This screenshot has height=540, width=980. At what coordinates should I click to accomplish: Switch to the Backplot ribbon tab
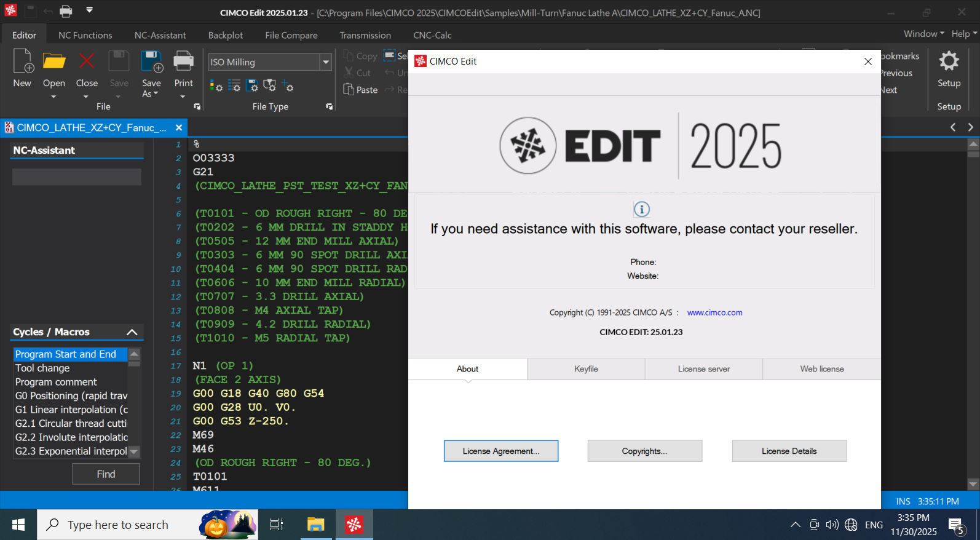(226, 35)
